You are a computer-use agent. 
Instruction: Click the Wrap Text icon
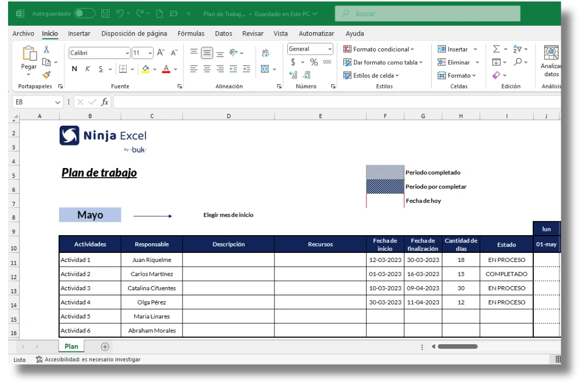coord(265,53)
